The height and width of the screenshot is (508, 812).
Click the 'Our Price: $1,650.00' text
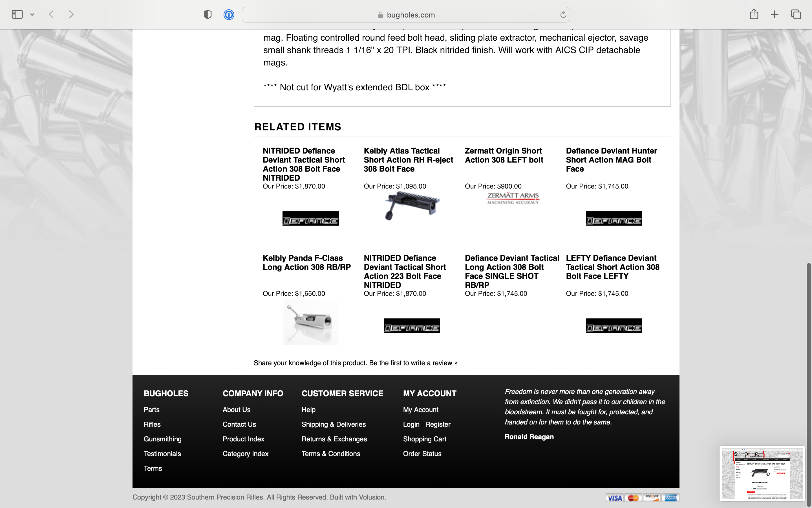[294, 293]
